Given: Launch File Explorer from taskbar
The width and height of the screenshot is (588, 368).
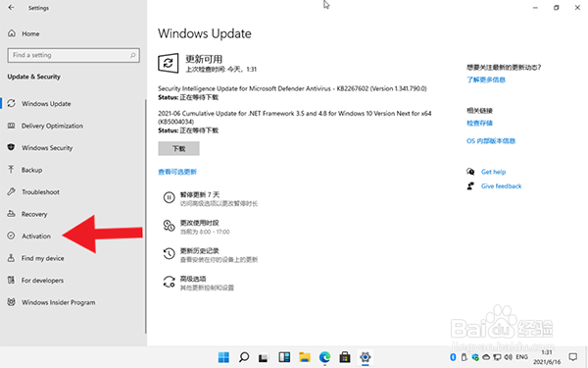Looking at the screenshot, I should tap(305, 357).
